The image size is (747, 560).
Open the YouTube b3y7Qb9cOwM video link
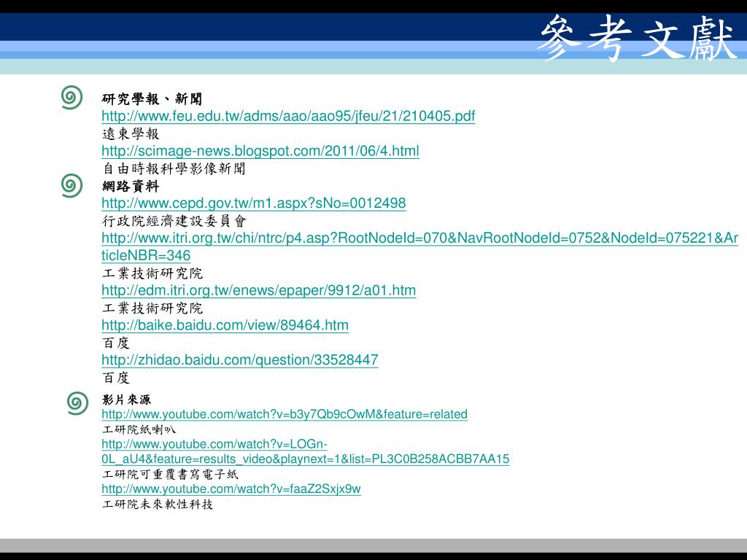tap(285, 414)
